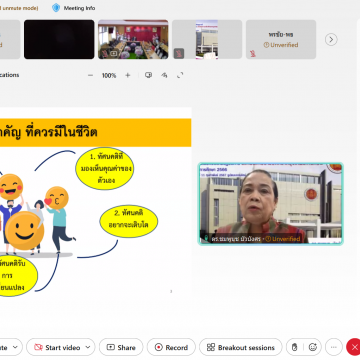Screen dimensions: 360x360
Task: Open the emoji reactions icon
Action: pos(313,347)
